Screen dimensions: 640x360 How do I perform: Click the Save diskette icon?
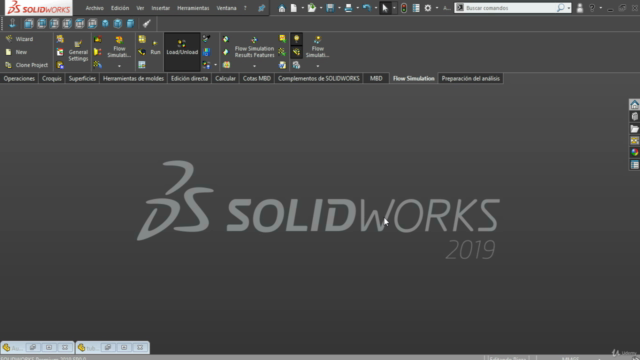click(330, 8)
